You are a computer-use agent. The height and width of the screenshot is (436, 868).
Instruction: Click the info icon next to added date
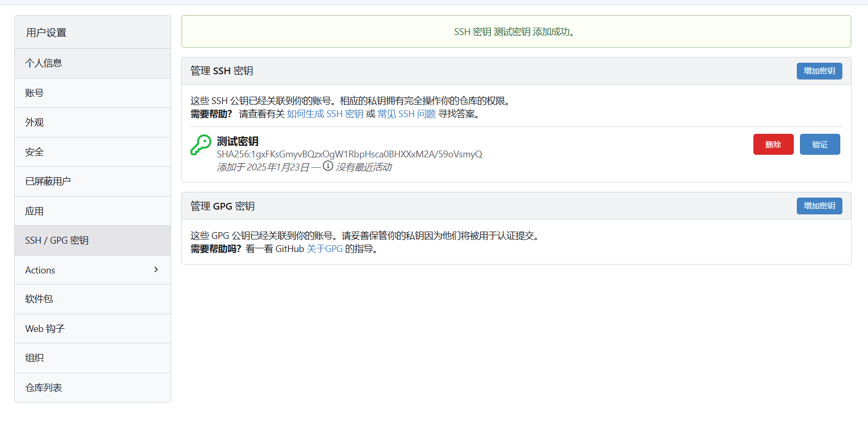pyautogui.click(x=328, y=166)
